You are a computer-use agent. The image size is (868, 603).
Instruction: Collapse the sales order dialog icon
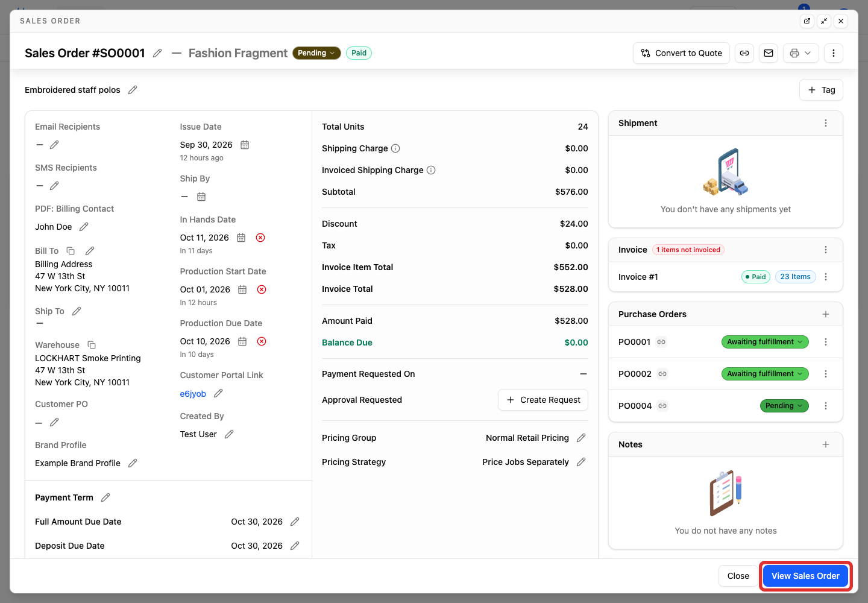click(824, 21)
